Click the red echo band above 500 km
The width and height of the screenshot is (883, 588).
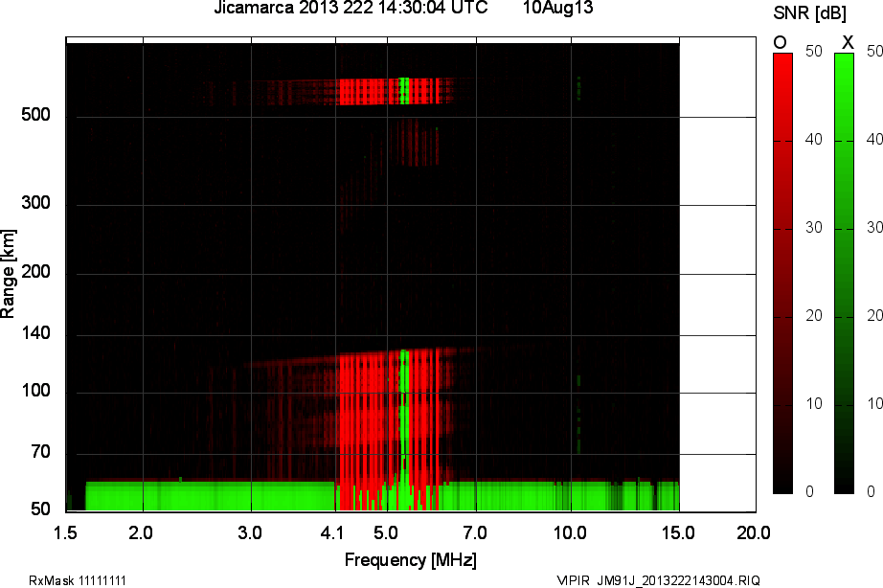(x=389, y=91)
